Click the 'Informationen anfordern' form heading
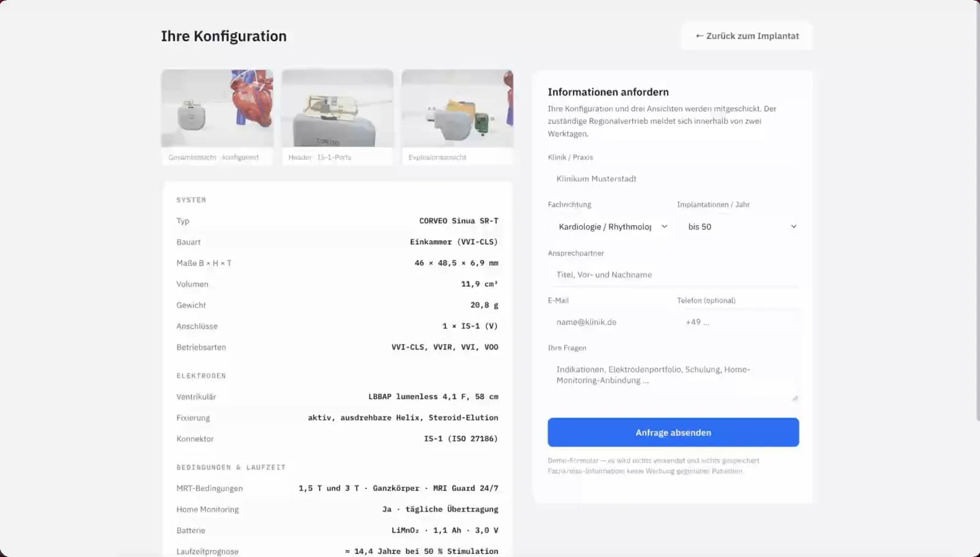 click(x=608, y=92)
